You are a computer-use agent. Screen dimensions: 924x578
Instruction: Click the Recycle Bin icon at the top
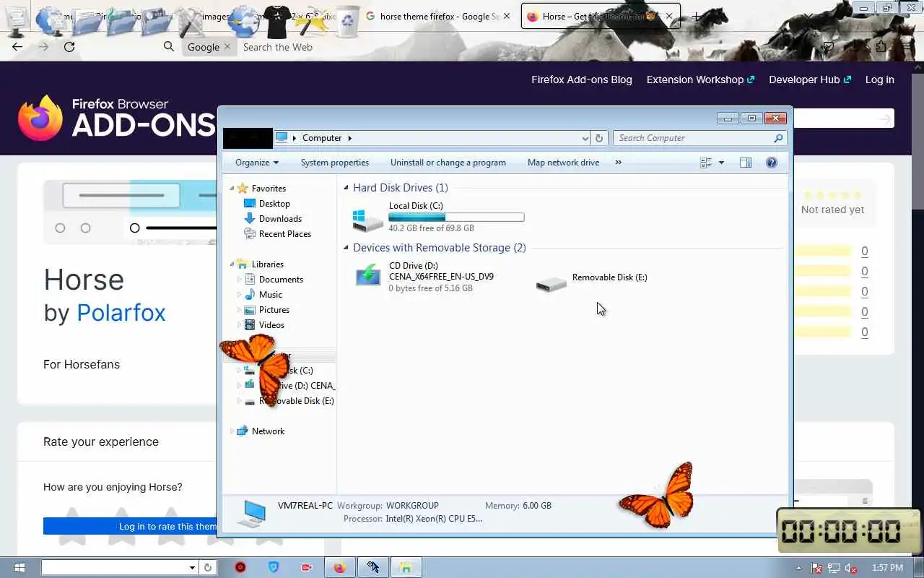(x=348, y=22)
